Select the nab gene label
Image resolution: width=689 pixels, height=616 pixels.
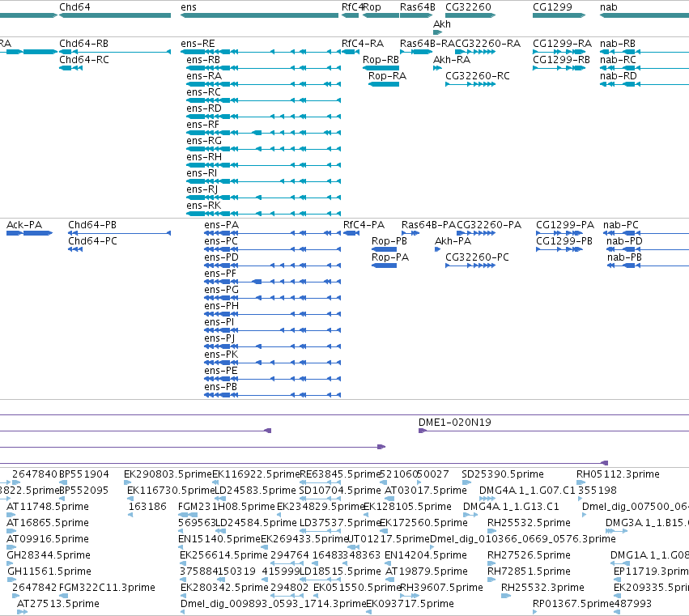[609, 7]
